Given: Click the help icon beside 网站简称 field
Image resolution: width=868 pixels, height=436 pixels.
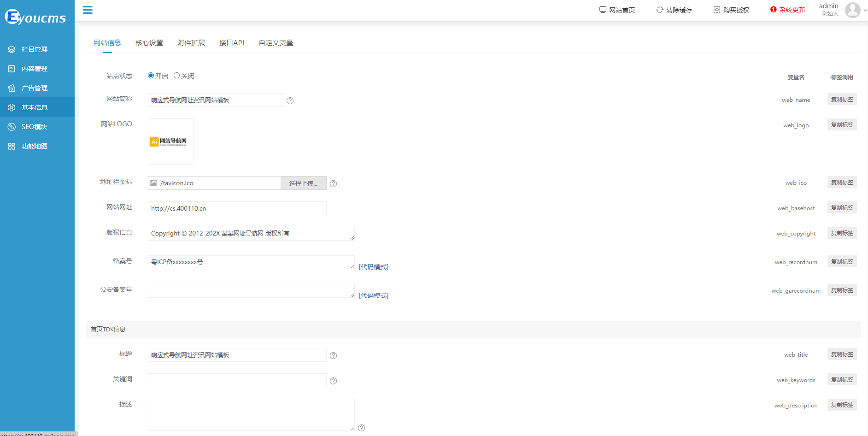Looking at the screenshot, I should coord(290,100).
